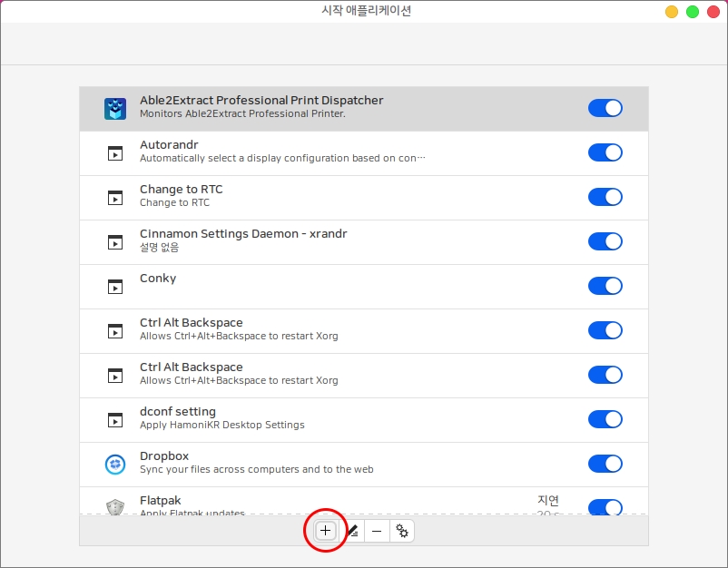This screenshot has width=728, height=568.
Task: Switch off the Conky startup toggle
Action: coord(605,287)
